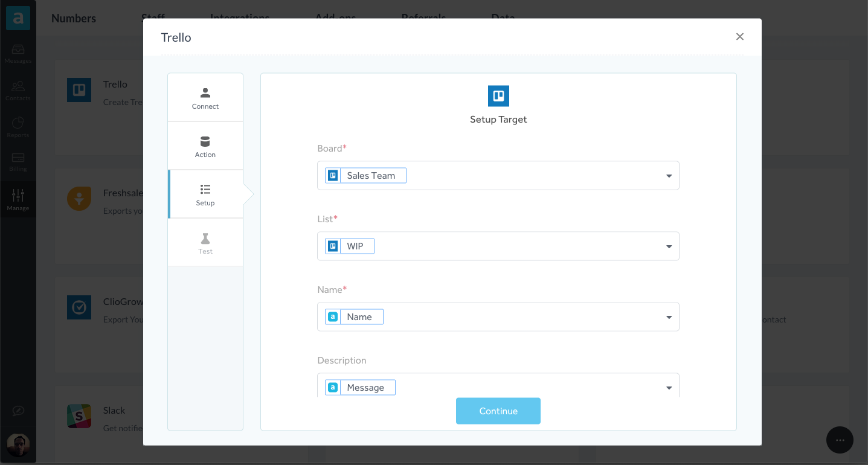Go to the Action step
868x465 pixels.
point(205,146)
